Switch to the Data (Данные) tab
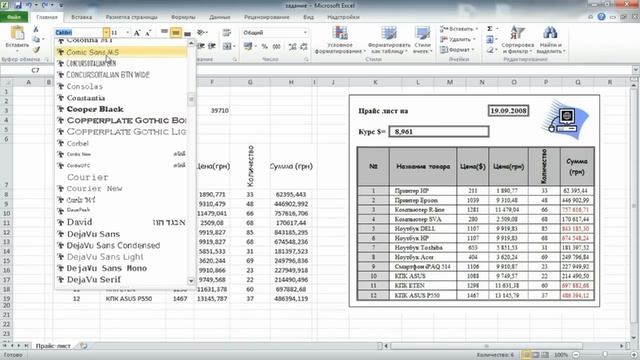 pos(220,17)
